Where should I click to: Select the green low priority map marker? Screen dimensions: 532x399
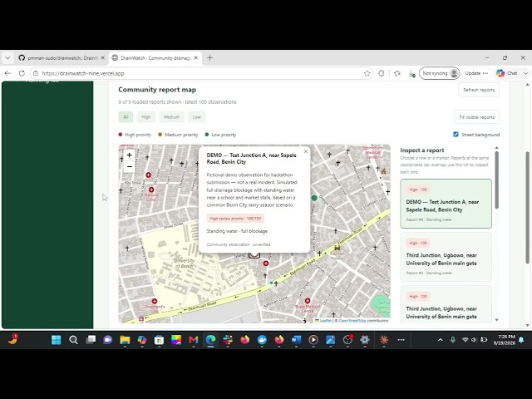coord(314,198)
